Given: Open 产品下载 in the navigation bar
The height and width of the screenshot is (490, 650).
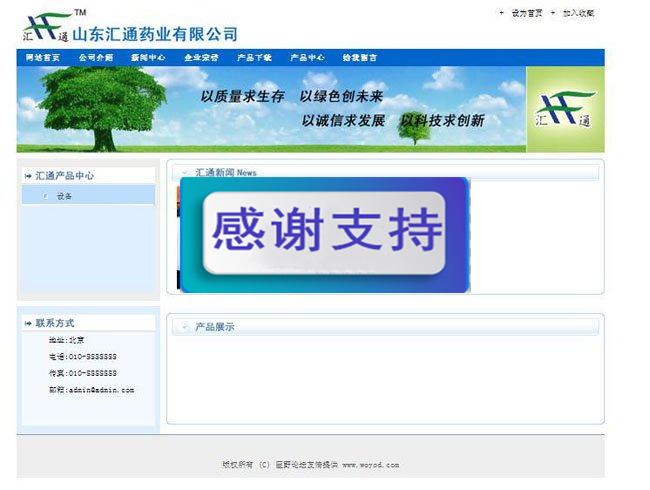Looking at the screenshot, I should click(x=254, y=58).
